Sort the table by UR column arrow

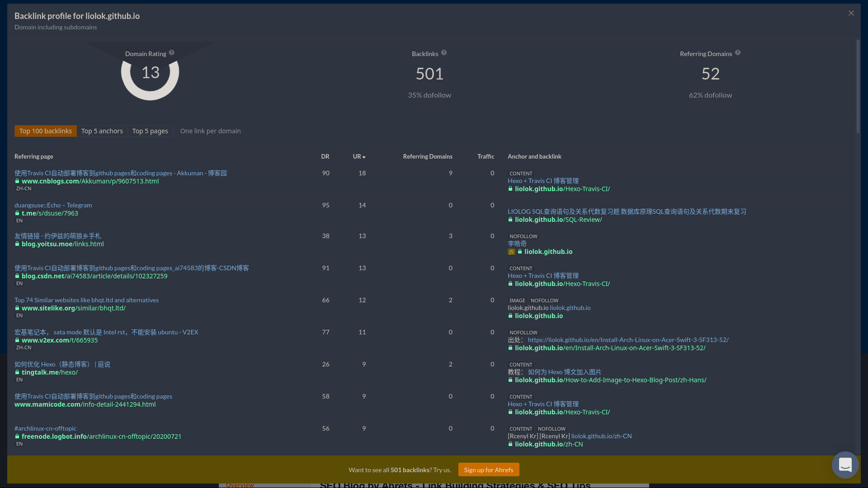click(x=364, y=157)
